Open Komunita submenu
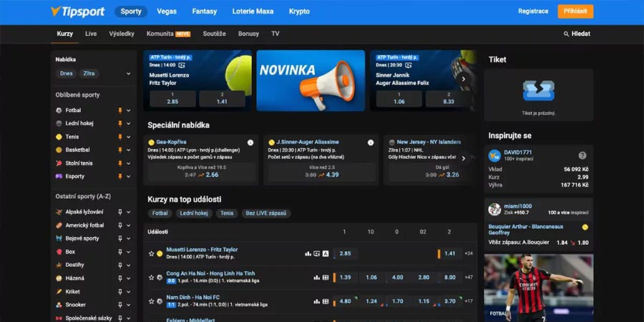Screen dimensions: 644x322 (x=168, y=34)
